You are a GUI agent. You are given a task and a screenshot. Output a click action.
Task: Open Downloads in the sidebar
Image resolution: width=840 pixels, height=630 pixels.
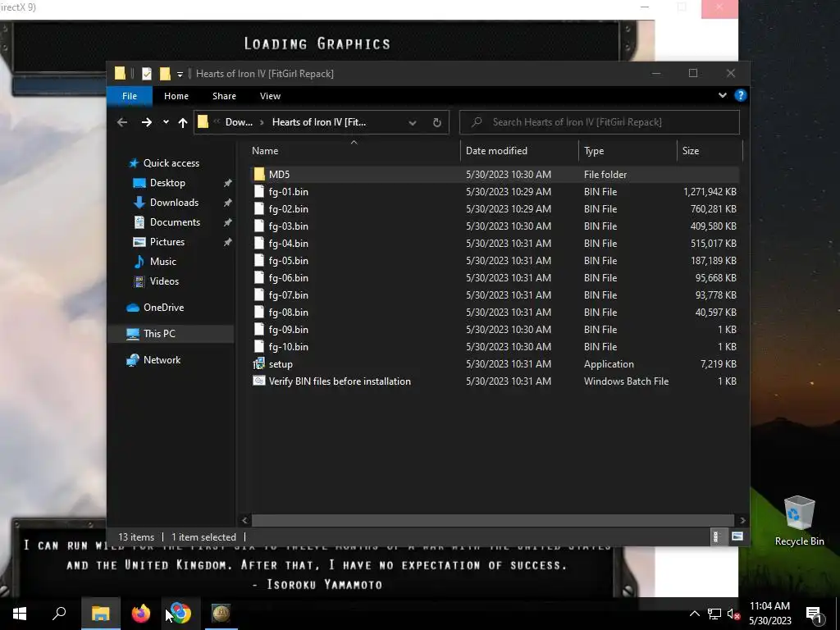[x=174, y=203]
